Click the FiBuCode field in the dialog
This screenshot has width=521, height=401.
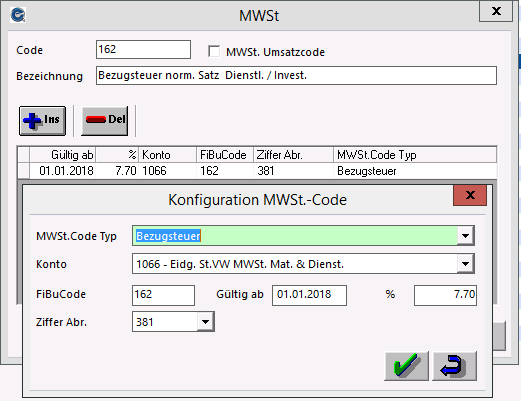point(163,295)
